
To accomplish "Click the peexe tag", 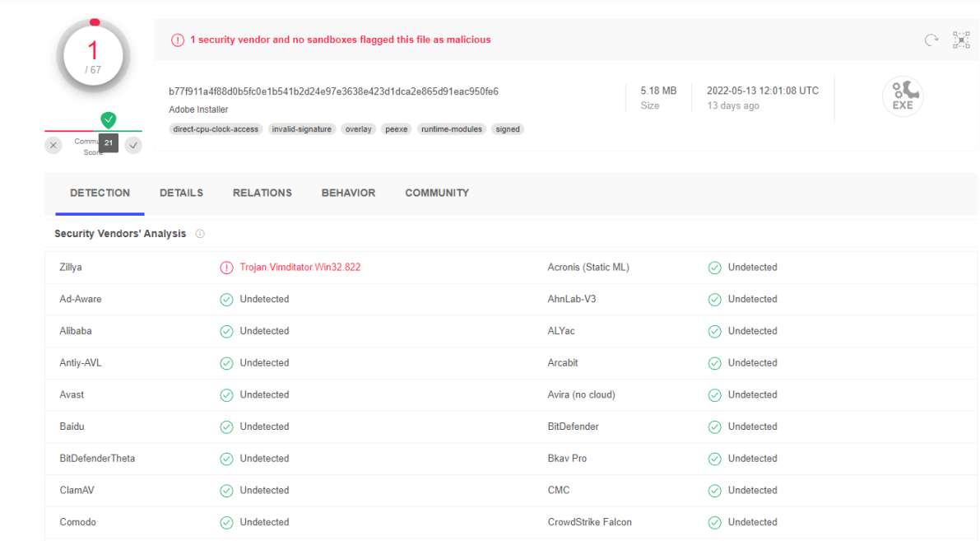I will pos(397,129).
